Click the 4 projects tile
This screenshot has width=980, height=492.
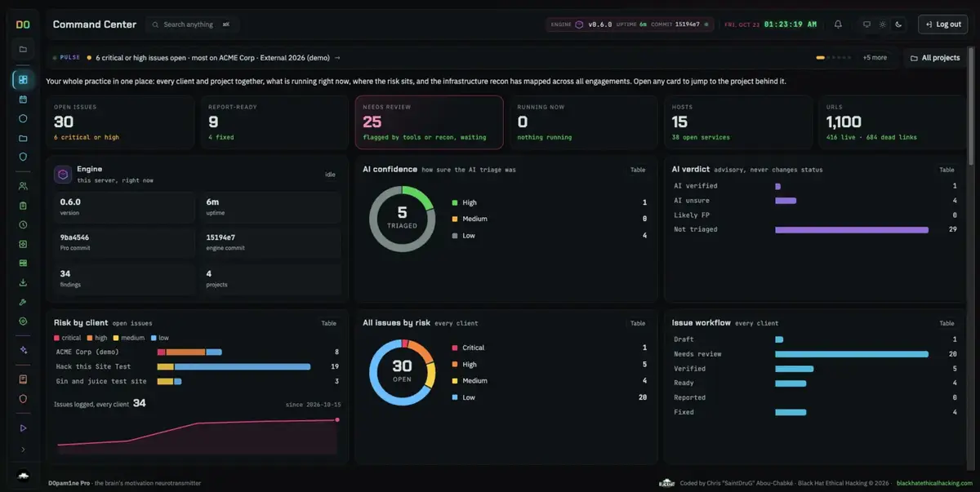(270, 278)
